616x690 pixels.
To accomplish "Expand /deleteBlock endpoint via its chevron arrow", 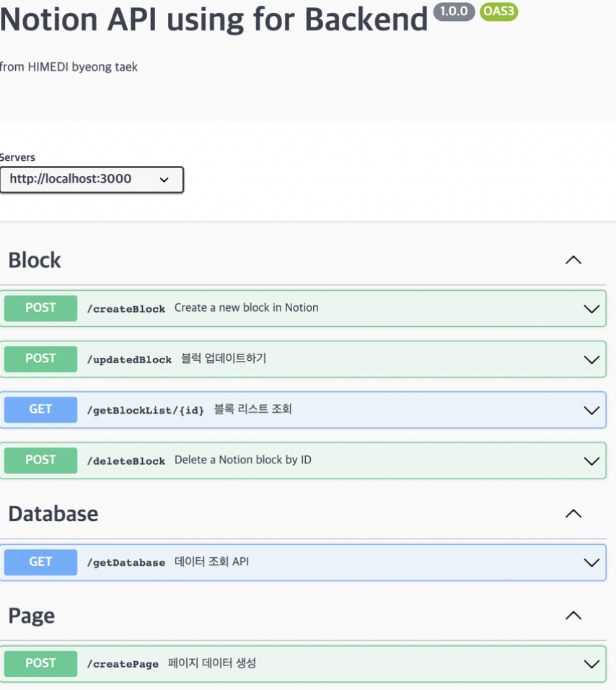I will 591,460.
